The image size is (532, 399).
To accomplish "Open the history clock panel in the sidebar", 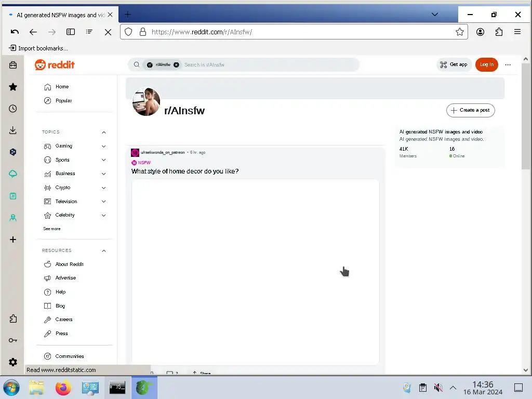I will click(13, 109).
